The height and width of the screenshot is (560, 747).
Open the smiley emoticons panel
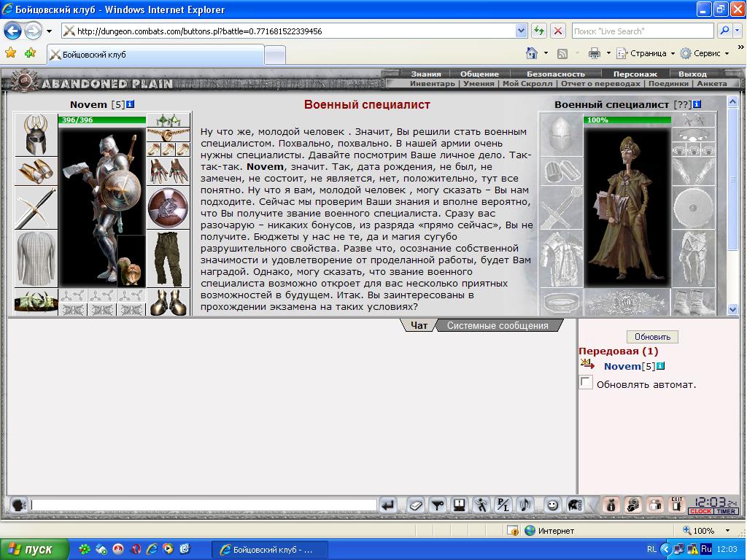pos(553,505)
